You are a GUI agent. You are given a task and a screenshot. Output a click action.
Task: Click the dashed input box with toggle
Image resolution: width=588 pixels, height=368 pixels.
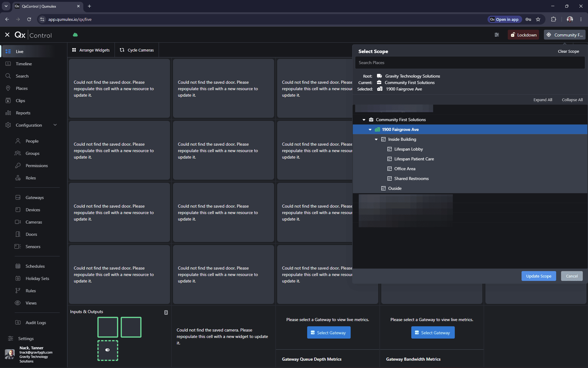tap(108, 350)
